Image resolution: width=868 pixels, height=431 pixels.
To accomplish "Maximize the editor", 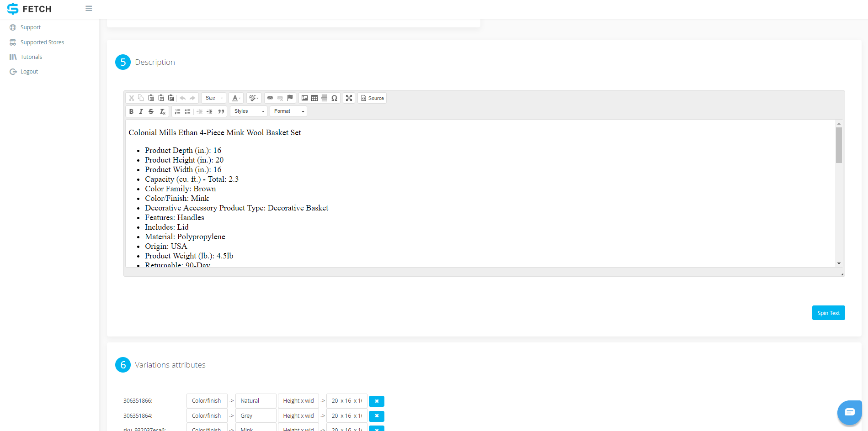I will click(349, 98).
